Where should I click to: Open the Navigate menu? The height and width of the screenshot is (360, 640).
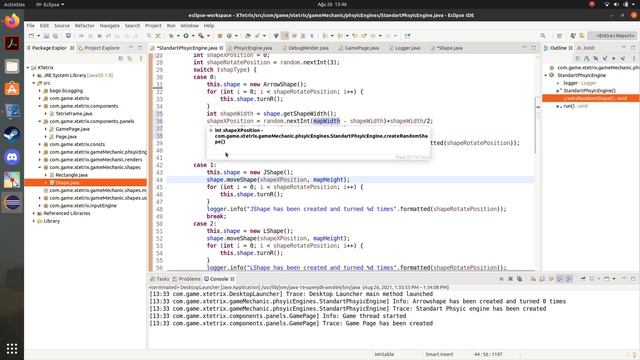[110, 25]
